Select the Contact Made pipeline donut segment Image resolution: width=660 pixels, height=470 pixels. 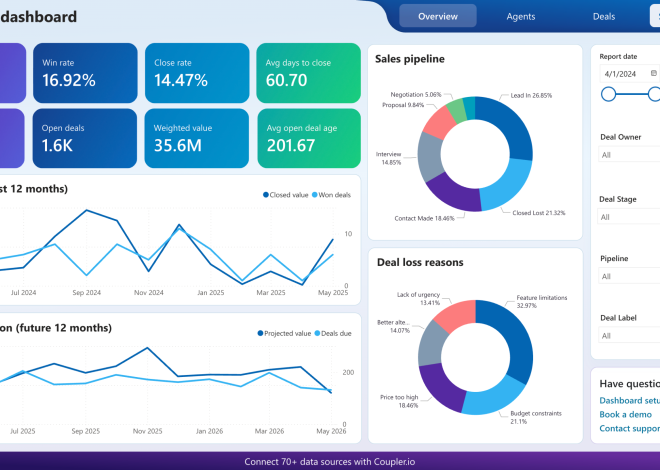(455, 194)
